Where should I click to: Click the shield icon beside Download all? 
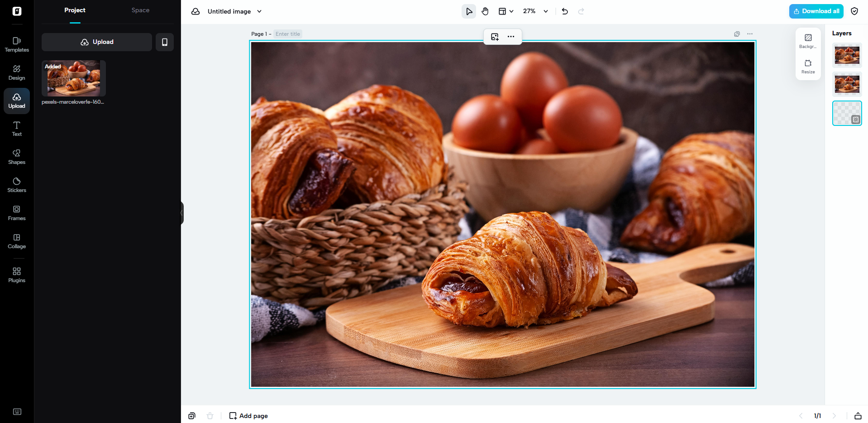[x=854, y=11]
